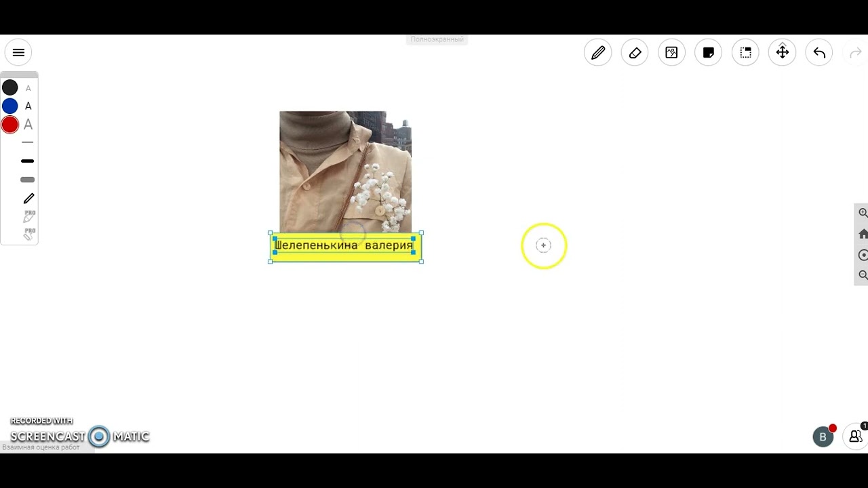The width and height of the screenshot is (868, 488).
Task: Click the Взаимная оценка работ label
Action: (x=41, y=447)
